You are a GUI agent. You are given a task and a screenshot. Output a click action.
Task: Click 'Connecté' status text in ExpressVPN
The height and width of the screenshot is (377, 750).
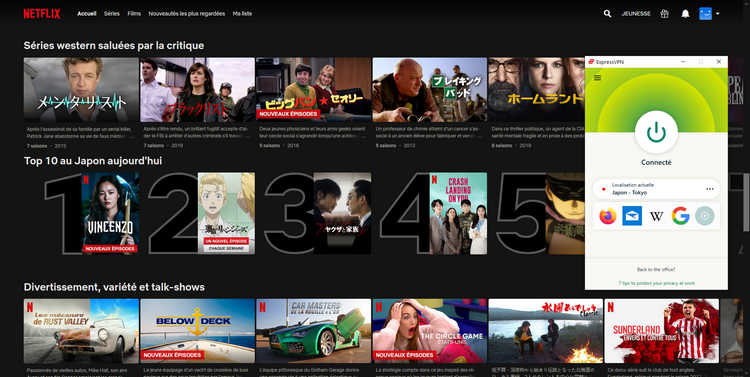[656, 163]
